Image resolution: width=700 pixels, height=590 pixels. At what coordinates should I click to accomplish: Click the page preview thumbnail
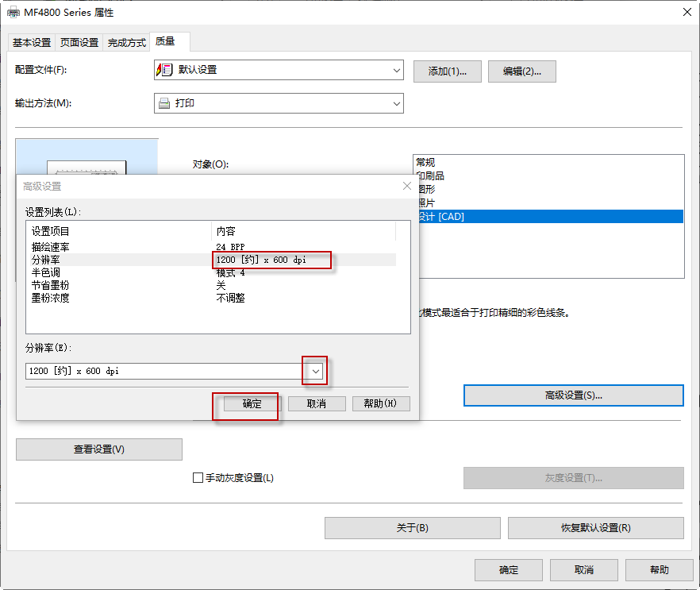pos(87,156)
